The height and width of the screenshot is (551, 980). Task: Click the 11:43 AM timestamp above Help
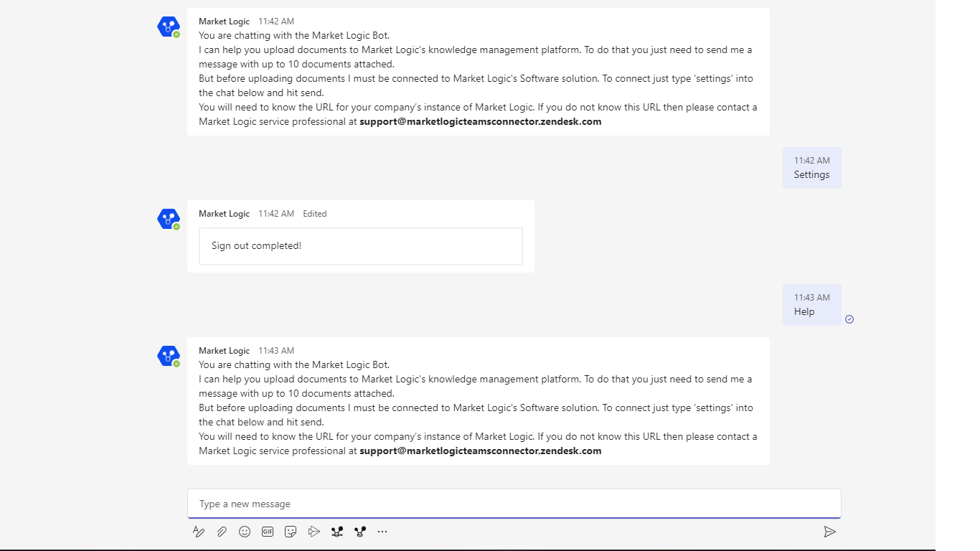pyautogui.click(x=811, y=298)
